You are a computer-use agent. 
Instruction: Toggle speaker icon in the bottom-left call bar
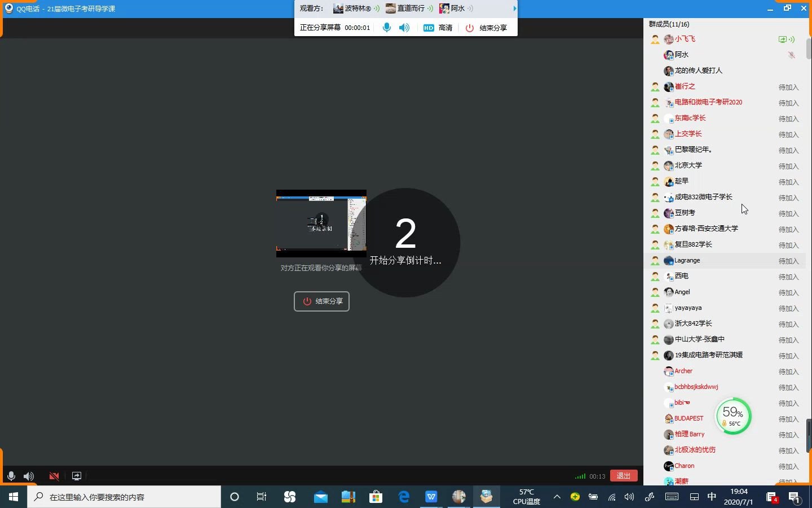click(x=29, y=476)
